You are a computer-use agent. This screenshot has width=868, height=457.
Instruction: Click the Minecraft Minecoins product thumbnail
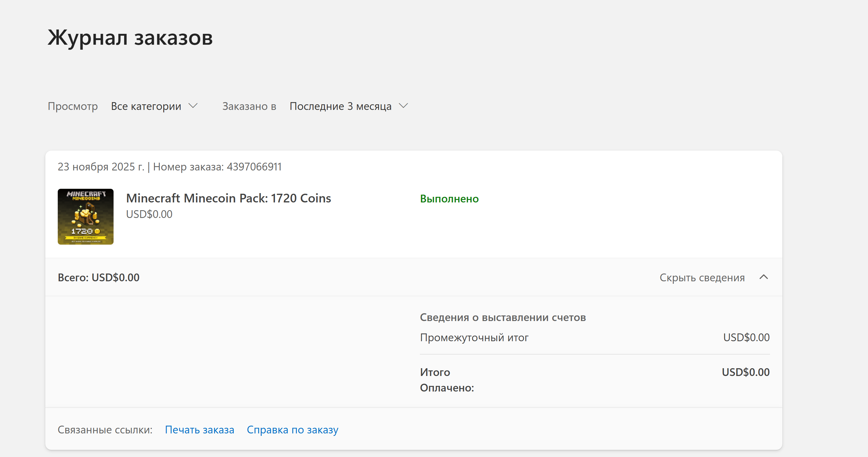pos(86,217)
